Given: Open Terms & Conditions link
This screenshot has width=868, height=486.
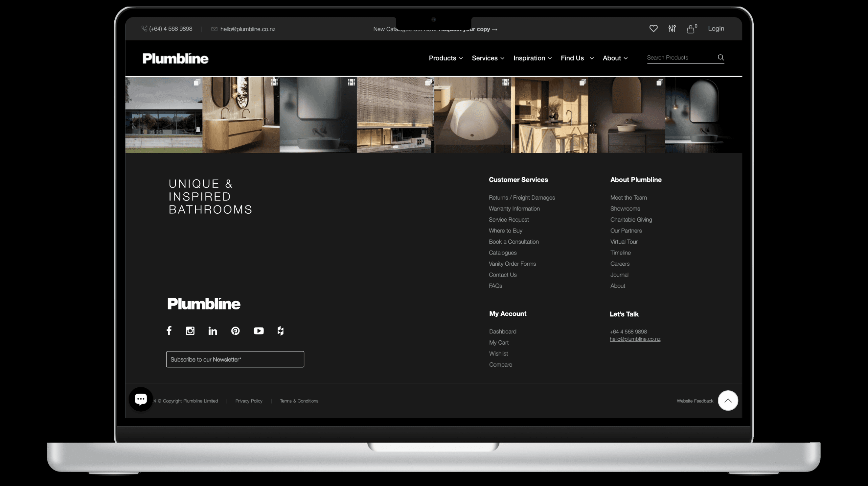Looking at the screenshot, I should tap(299, 401).
